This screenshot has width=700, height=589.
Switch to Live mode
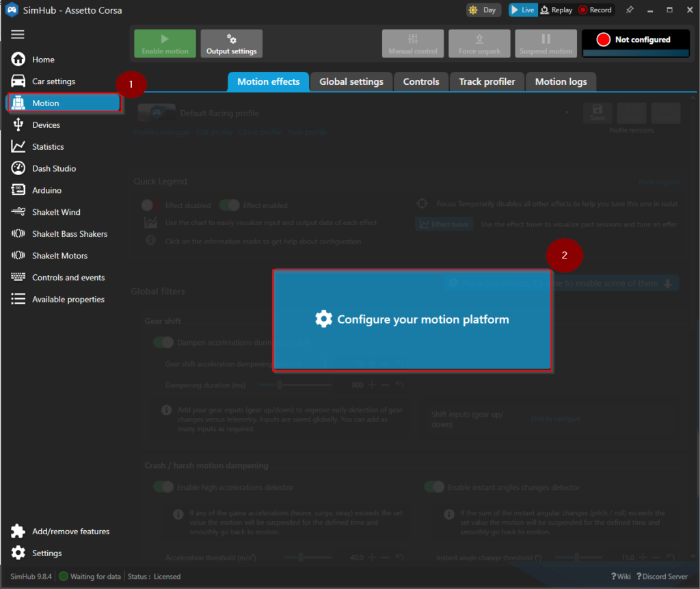(x=523, y=10)
